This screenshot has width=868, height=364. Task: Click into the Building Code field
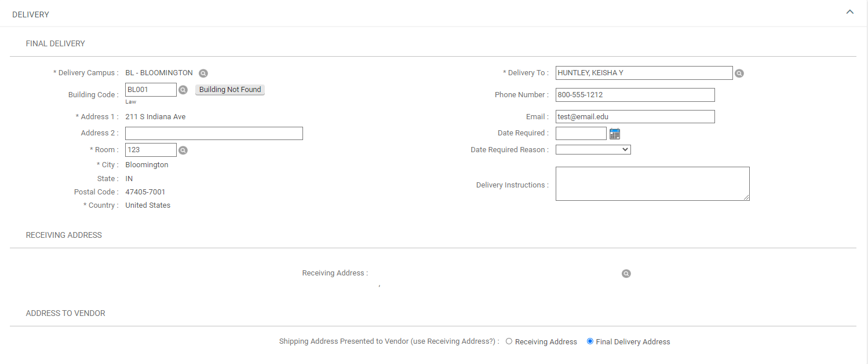click(151, 90)
